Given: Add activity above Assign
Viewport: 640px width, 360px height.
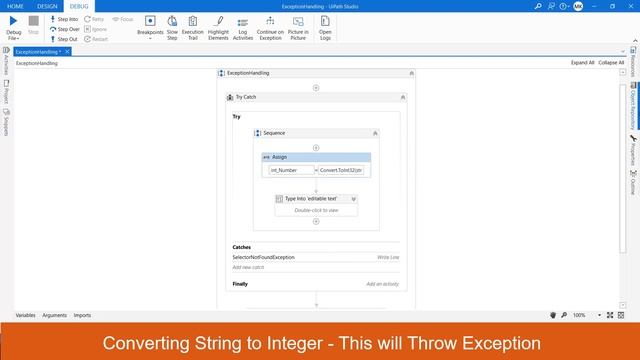Looking at the screenshot, I should click(316, 148).
